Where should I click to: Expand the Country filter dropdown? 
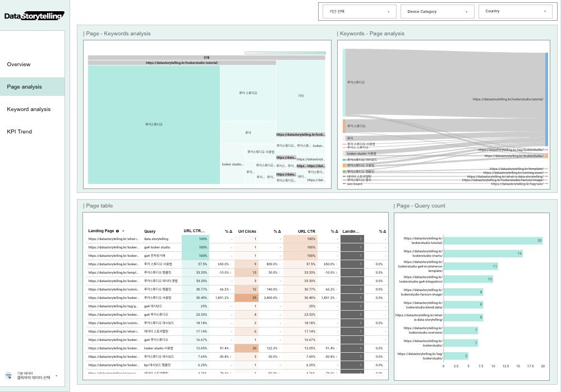(515, 11)
